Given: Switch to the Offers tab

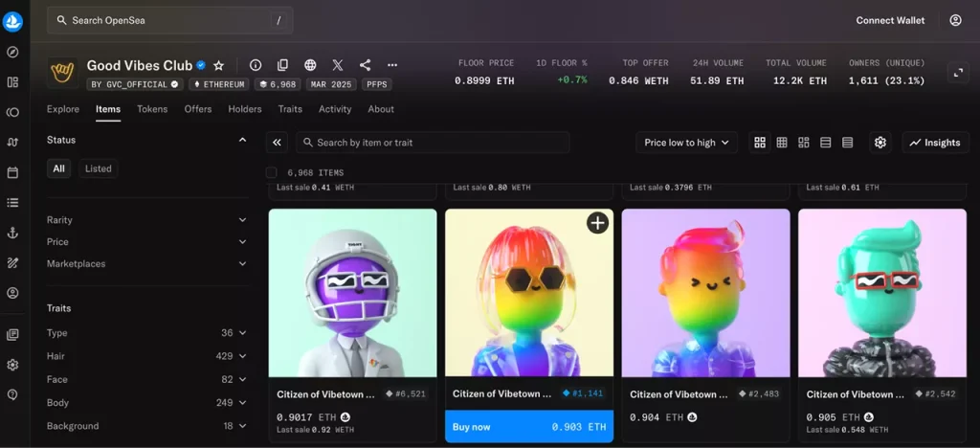Looking at the screenshot, I should click(x=198, y=109).
